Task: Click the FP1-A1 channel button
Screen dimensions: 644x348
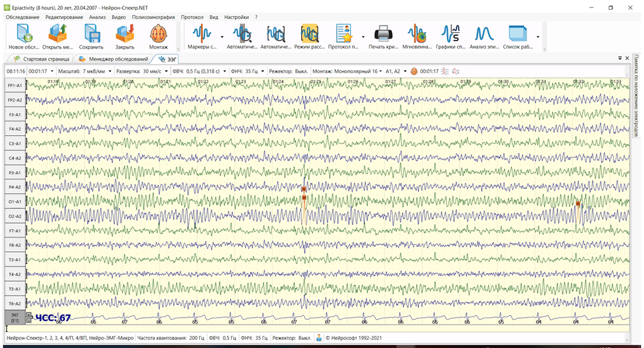Action: point(15,85)
